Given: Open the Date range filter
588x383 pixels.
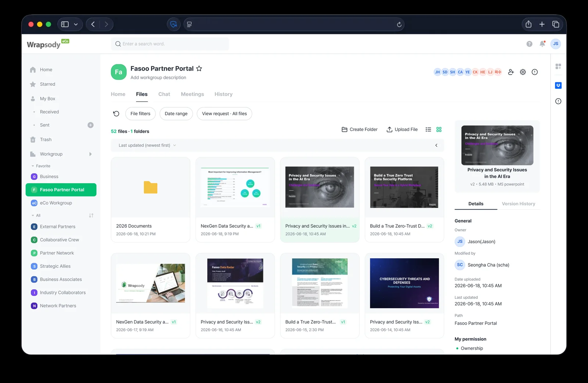Looking at the screenshot, I should pos(176,114).
